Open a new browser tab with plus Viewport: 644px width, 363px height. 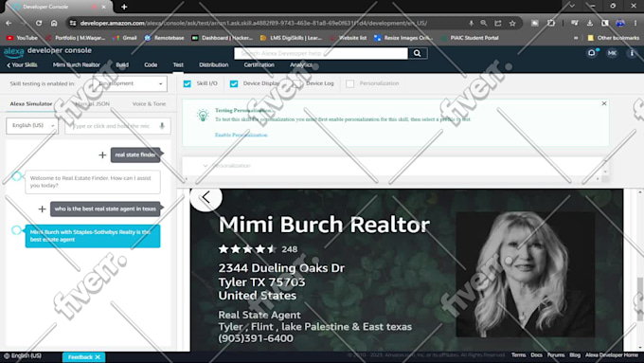[x=124, y=7]
